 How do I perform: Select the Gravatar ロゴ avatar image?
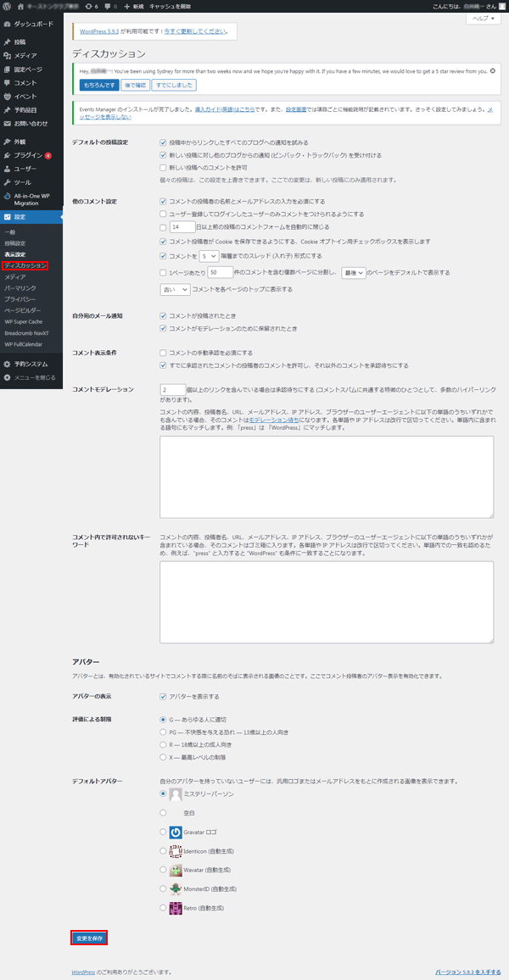click(x=176, y=832)
